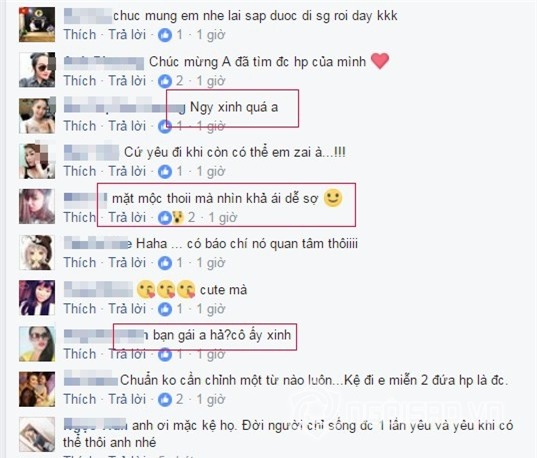
Task: Click like icon under 'Cứ yêu đi' comment
Action: 165,172
